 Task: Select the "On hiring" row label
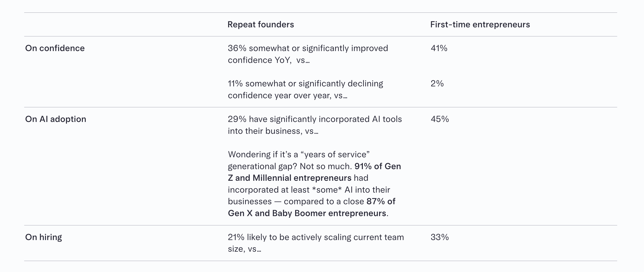44,237
